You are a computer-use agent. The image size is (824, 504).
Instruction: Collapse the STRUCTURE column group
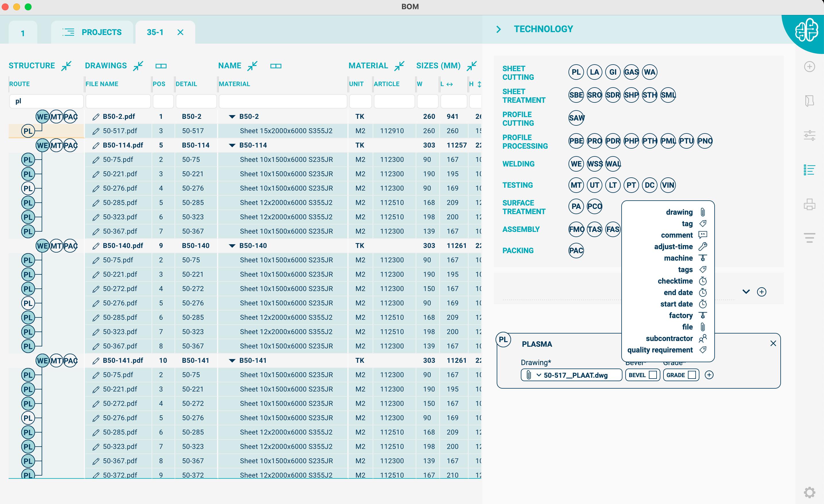pos(67,66)
